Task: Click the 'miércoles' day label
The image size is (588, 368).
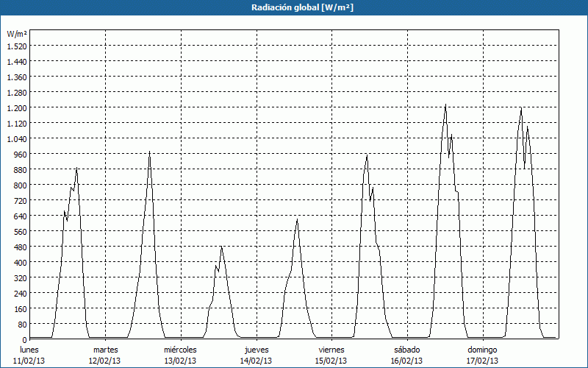Action: pyautogui.click(x=180, y=350)
